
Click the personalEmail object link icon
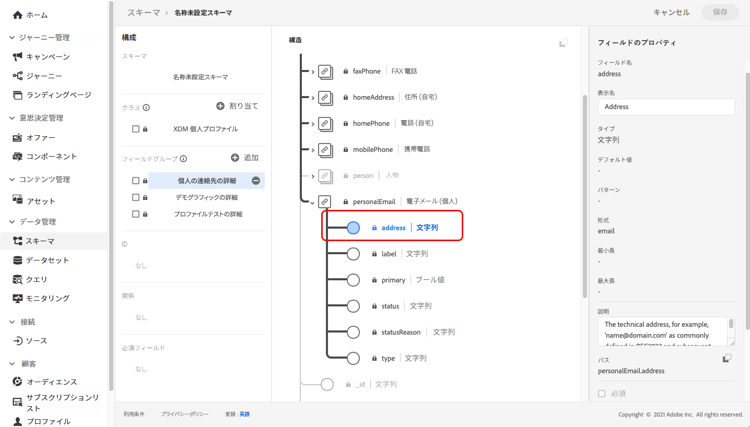(325, 201)
